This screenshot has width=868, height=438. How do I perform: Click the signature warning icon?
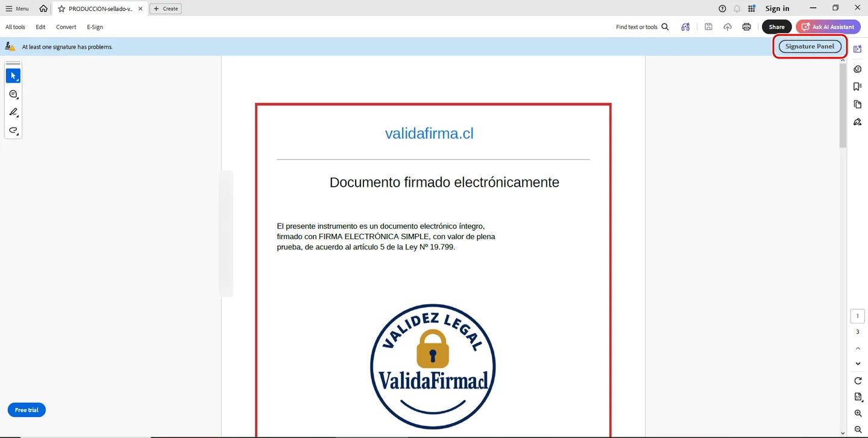tap(10, 46)
